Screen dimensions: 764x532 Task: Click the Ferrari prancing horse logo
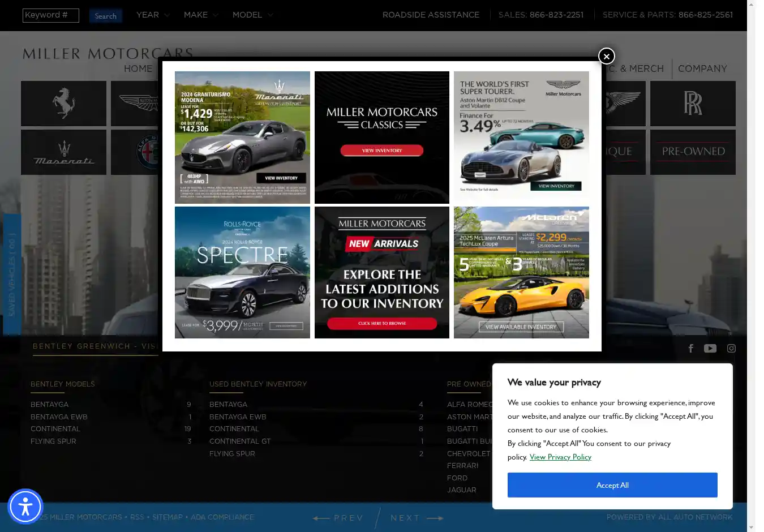63,104
